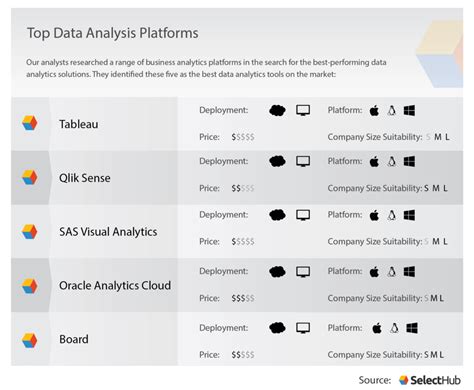Image resolution: width=474 pixels, height=390 pixels.
Task: Click the Linux penguin icon for SAS Visual Analytics
Action: (392, 215)
